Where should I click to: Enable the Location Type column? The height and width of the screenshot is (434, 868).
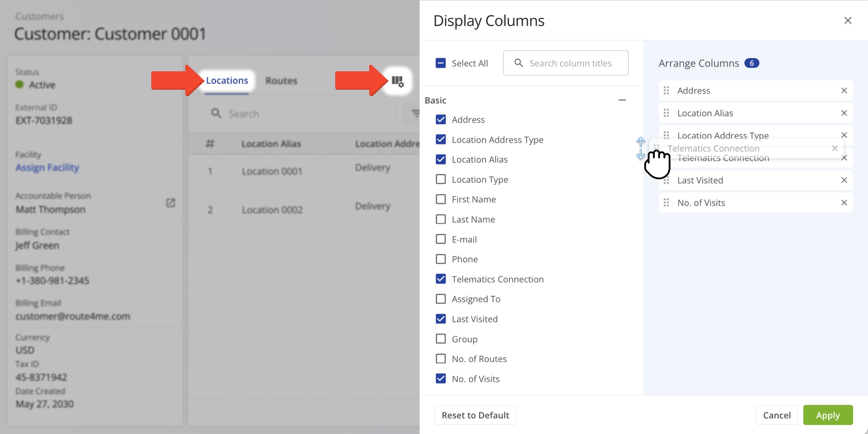tap(441, 179)
